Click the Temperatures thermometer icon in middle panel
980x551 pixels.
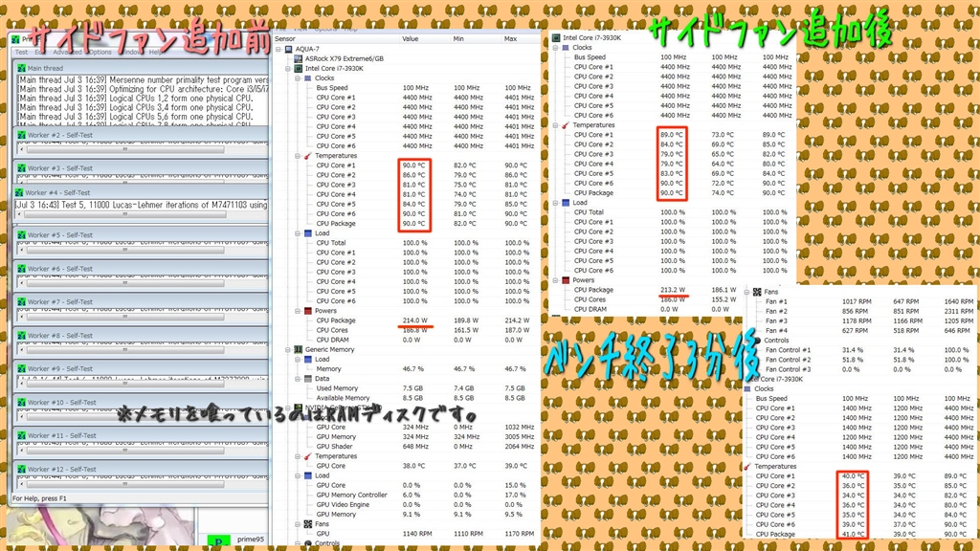307,156
